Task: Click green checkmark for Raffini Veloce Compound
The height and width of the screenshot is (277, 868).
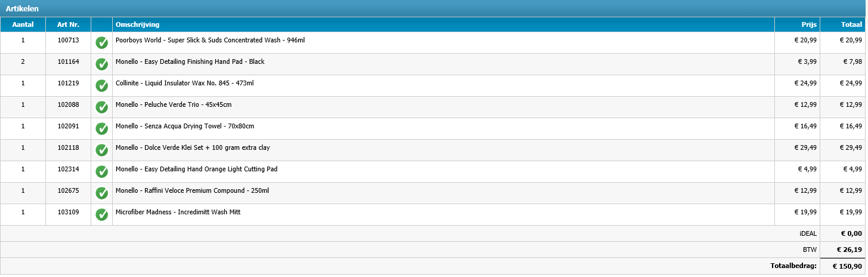Action: coord(101,193)
